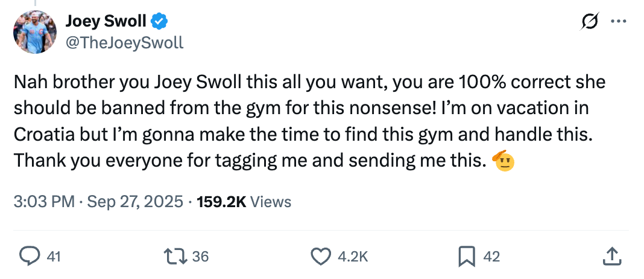
Task: Open the @TheJoeySwoll handle link
Action: [x=124, y=43]
